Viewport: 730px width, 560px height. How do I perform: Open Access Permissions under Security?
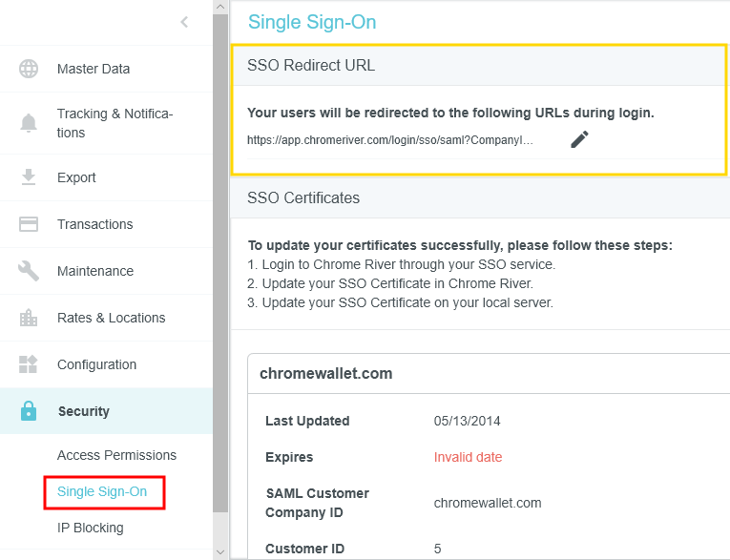click(116, 455)
